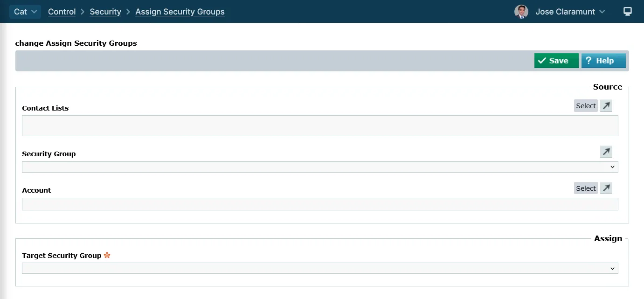644x299 pixels.
Task: Open arrow icon beside Account
Action: (606, 188)
